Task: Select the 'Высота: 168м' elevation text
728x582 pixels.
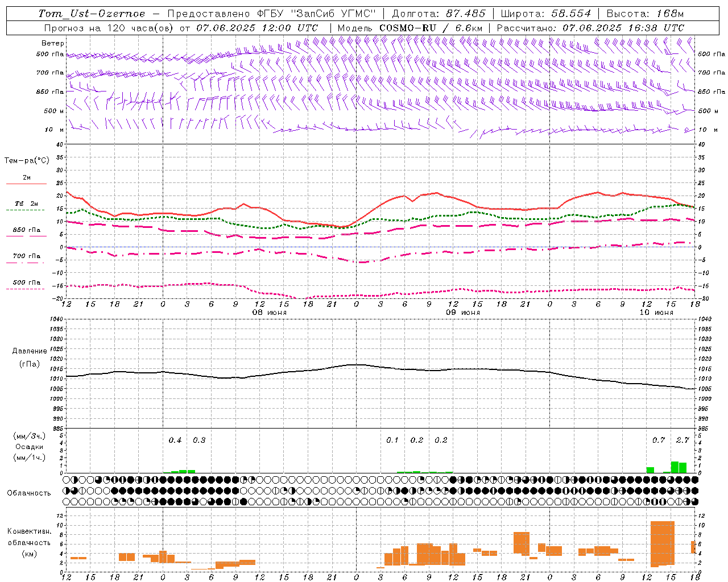Action: coord(645,14)
